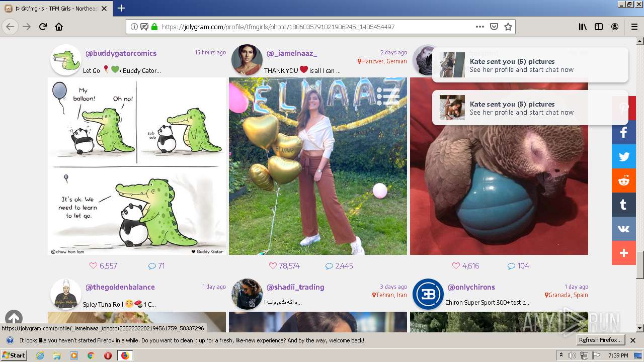Open more sharing options plus button
644x362 pixels.
(x=624, y=253)
